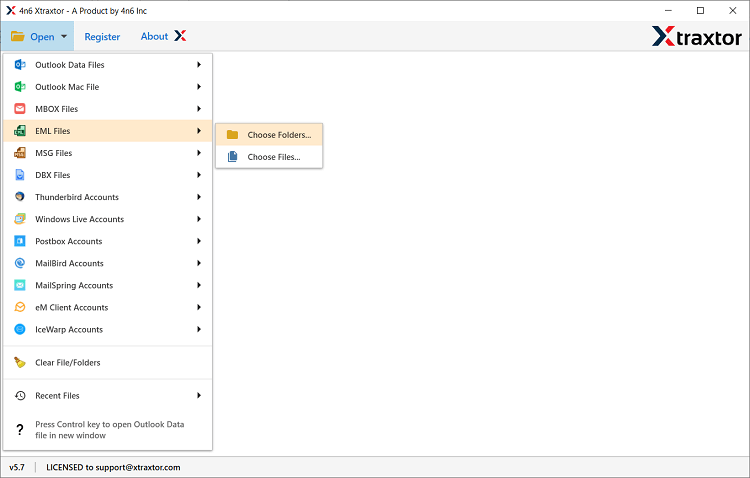Maximize the Xtraxtor window

click(x=700, y=11)
